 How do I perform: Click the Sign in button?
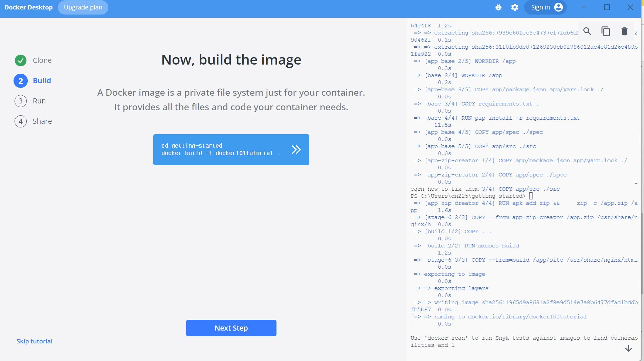click(x=546, y=7)
